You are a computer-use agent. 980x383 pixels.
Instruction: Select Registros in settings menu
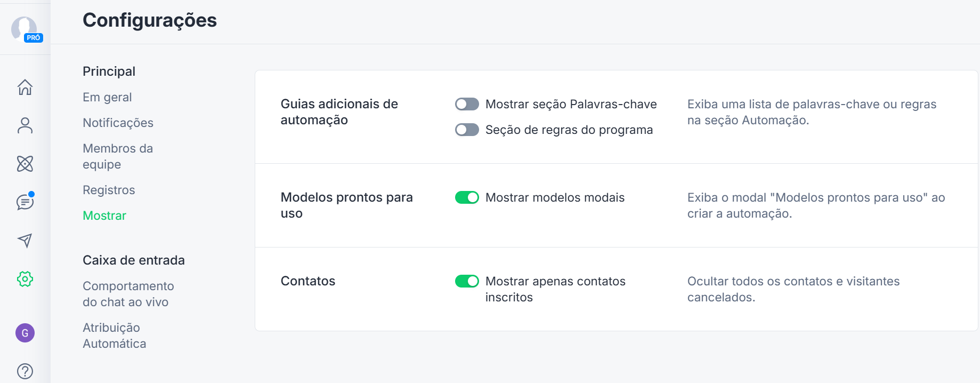click(x=109, y=190)
